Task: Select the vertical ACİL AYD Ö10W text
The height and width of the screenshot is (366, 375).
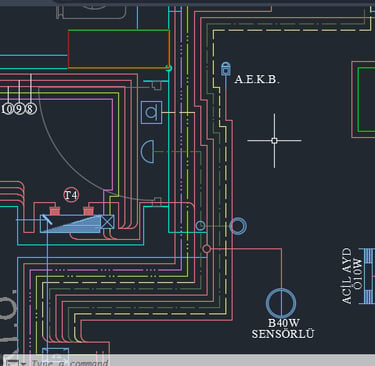Action: (x=352, y=275)
